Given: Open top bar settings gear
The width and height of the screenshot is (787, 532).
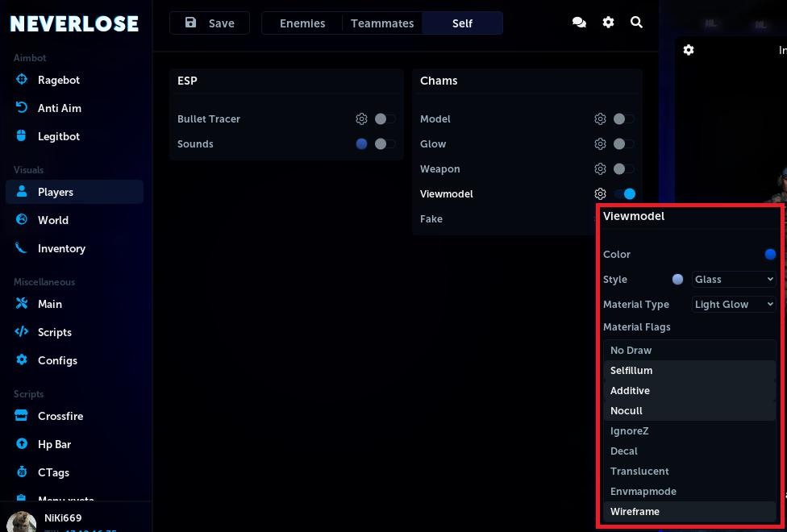Looking at the screenshot, I should coord(608,23).
